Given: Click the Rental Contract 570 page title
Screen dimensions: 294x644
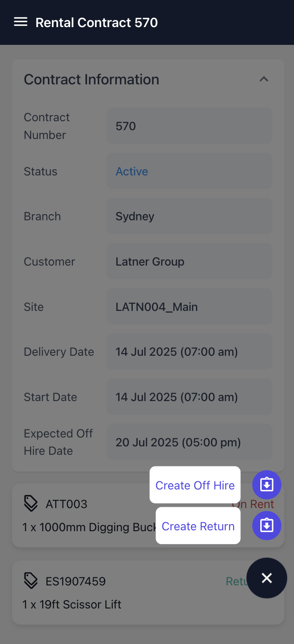Looking at the screenshot, I should 96,22.
